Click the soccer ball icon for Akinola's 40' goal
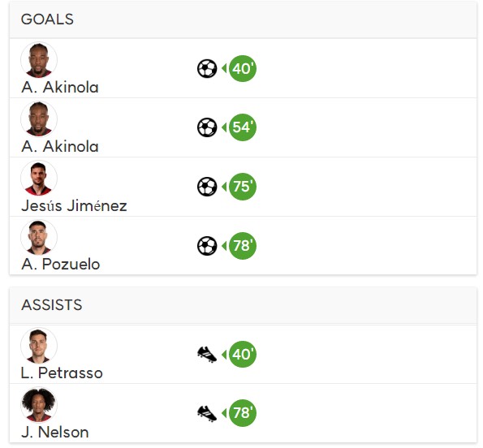This screenshot has width=483, height=448. click(x=207, y=68)
